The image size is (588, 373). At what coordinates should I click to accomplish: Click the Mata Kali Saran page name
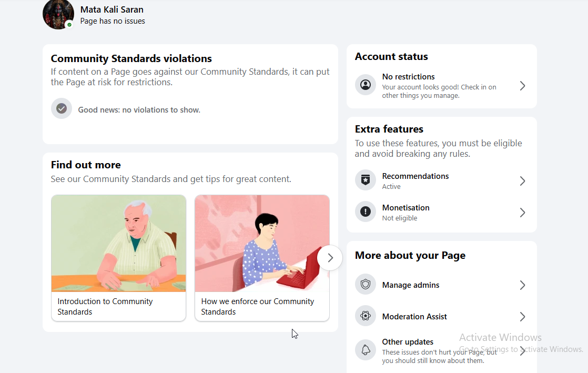[111, 9]
